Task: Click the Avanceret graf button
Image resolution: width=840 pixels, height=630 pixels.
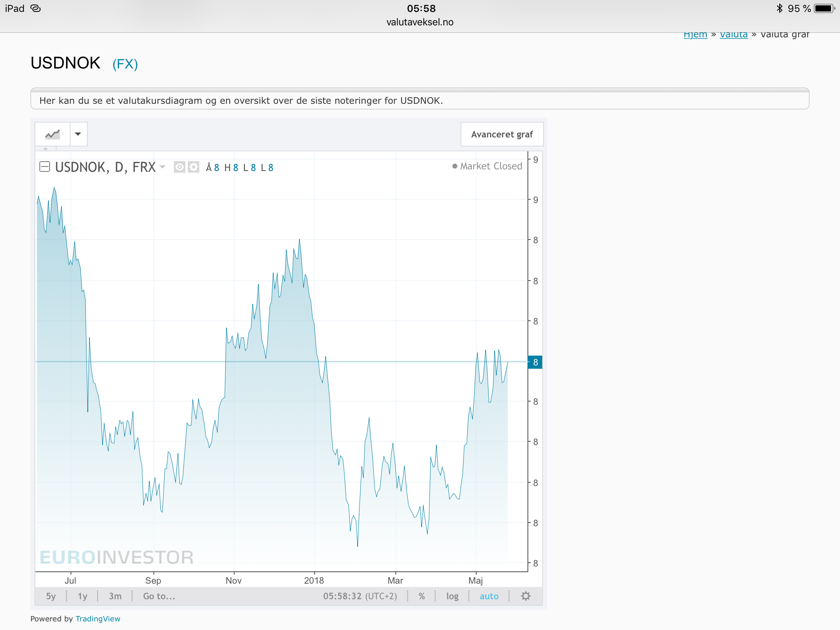Action: pos(502,134)
